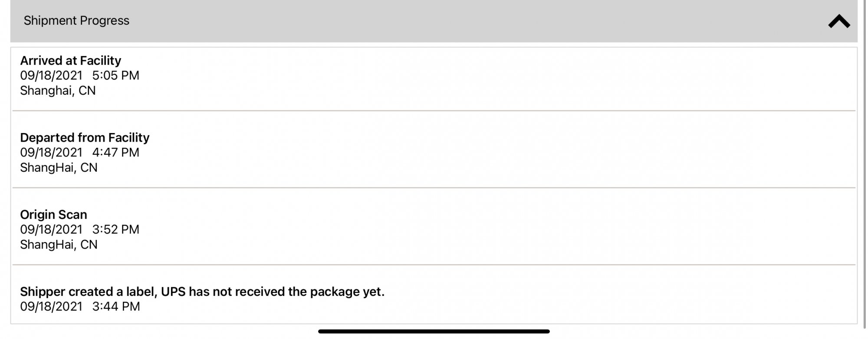The width and height of the screenshot is (868, 339).
Task: Click the 4:47 PM departure time
Action: click(x=115, y=152)
